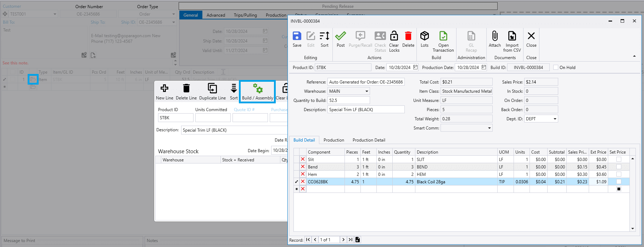
Task: Switch to the Build Detail tab
Action: (x=304, y=140)
